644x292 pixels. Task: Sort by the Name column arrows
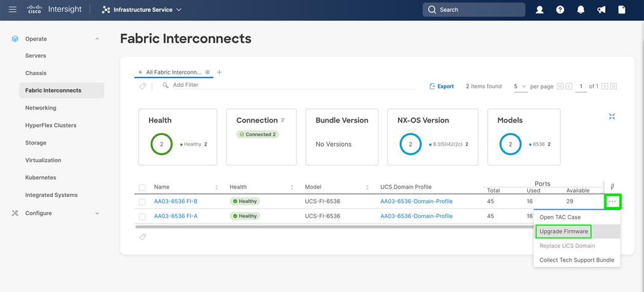(x=217, y=187)
